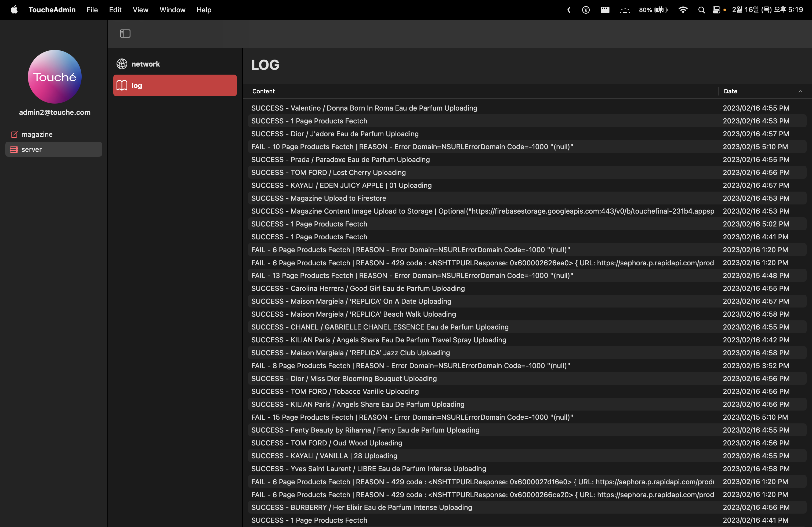Open Spotlight search in menu bar
Screen dimensions: 812x527
click(x=701, y=10)
